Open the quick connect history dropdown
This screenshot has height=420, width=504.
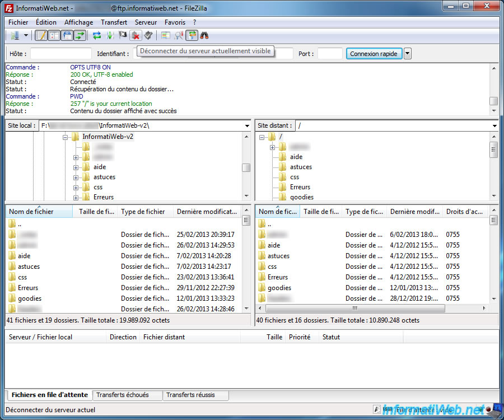coord(407,54)
